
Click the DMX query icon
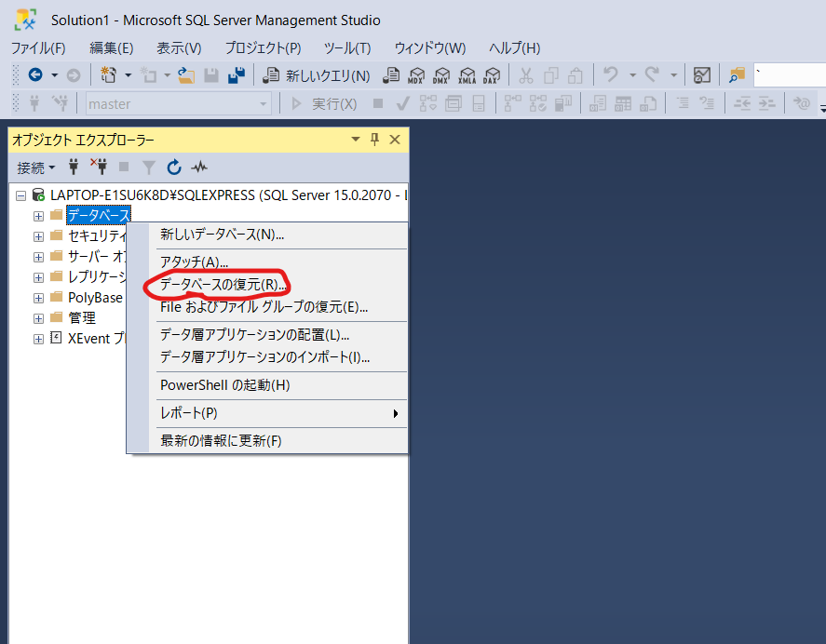tap(441, 75)
